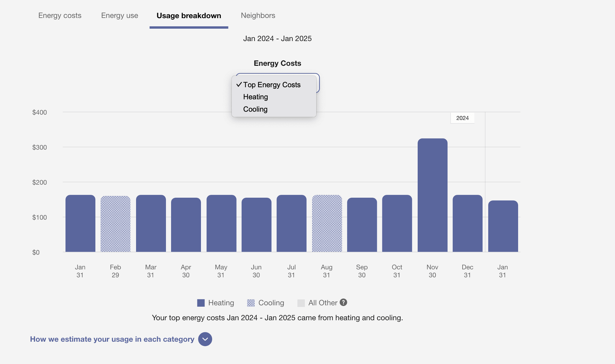Select Cooling from the open dropdown

pyautogui.click(x=255, y=109)
